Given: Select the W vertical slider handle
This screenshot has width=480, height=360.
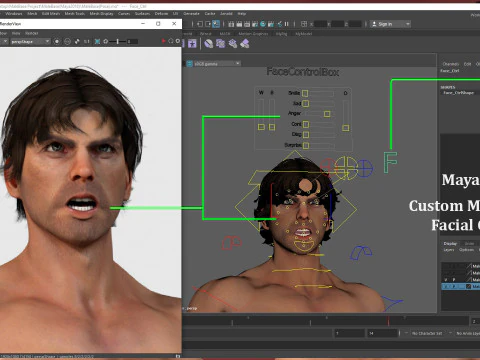Looking at the screenshot, I should point(261,127).
